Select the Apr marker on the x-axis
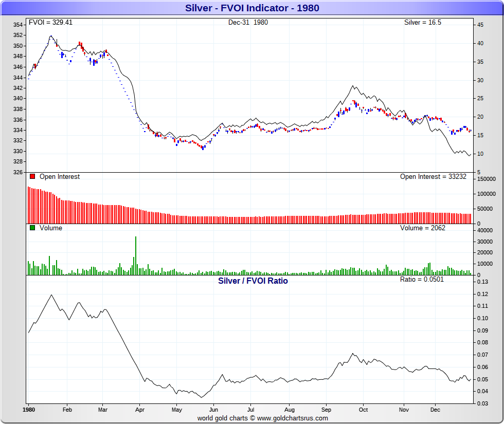 (139, 411)
